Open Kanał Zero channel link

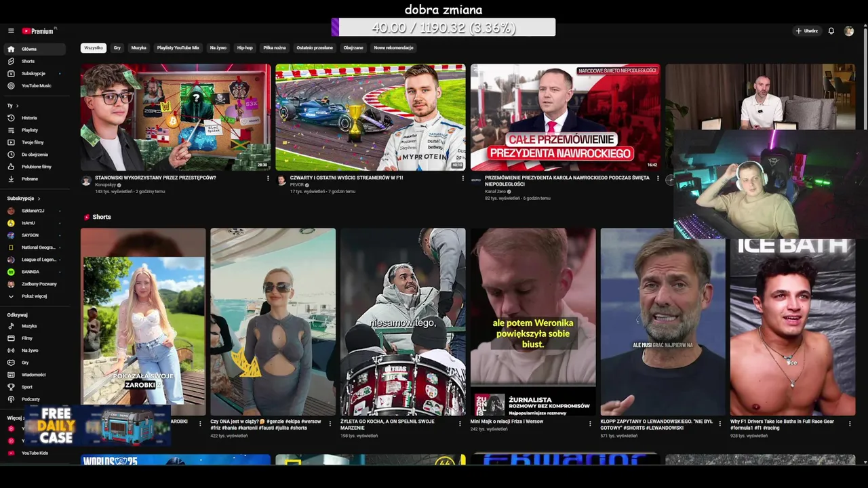click(495, 192)
